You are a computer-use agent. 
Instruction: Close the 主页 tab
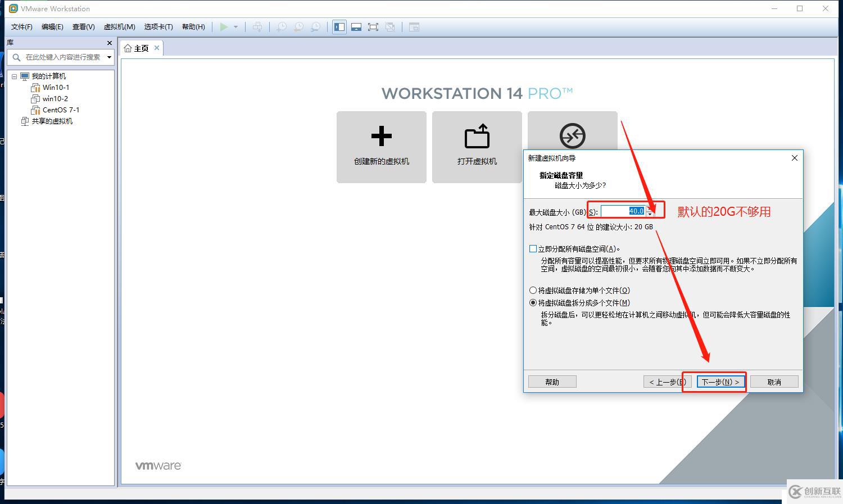[157, 48]
